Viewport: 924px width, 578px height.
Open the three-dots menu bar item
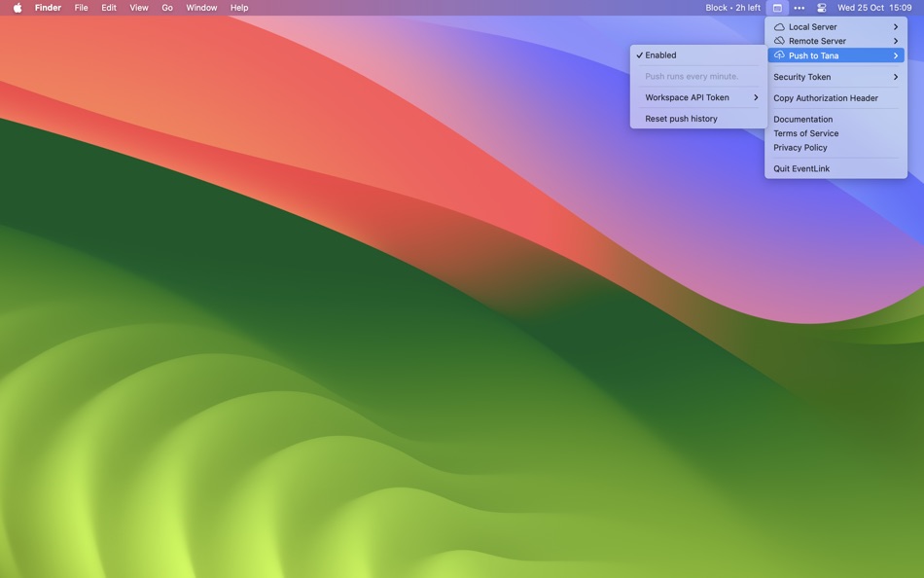coord(800,8)
